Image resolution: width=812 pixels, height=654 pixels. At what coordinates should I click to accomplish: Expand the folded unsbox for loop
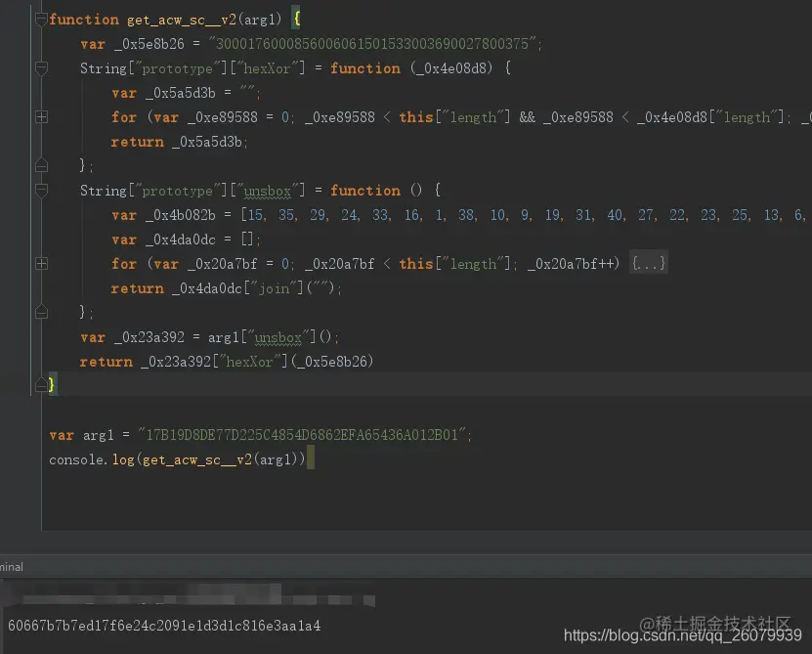click(41, 264)
